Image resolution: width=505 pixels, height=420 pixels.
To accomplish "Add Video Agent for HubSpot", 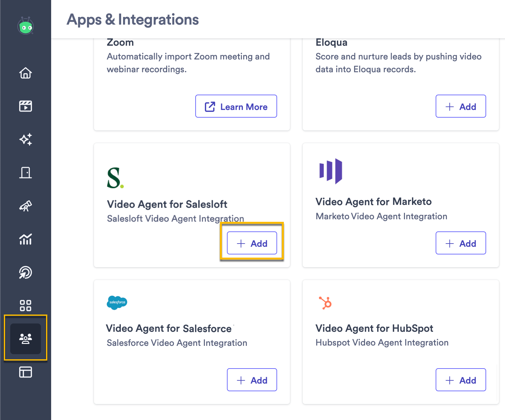I will click(461, 380).
